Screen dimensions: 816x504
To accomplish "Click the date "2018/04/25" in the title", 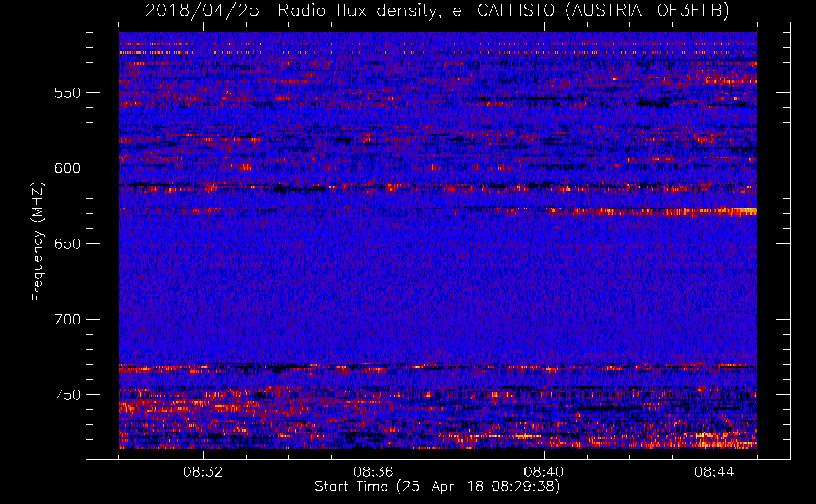I will tap(202, 10).
